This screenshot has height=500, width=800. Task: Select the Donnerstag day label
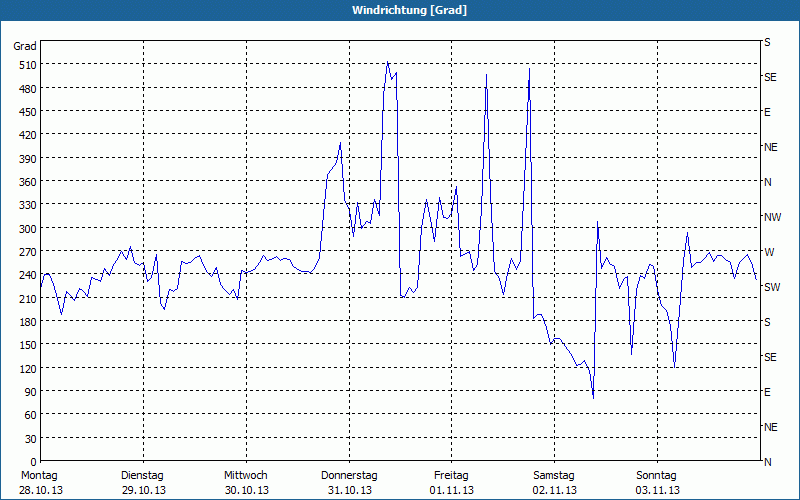coord(349,476)
